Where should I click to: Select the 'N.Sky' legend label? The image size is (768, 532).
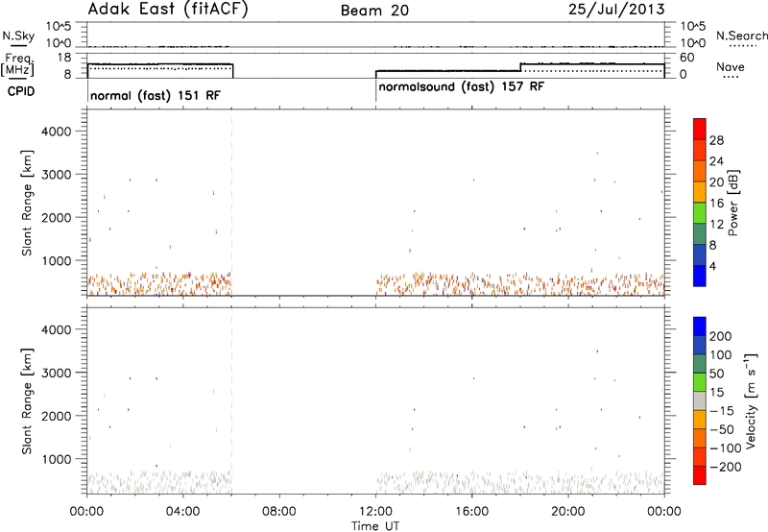tap(18, 36)
